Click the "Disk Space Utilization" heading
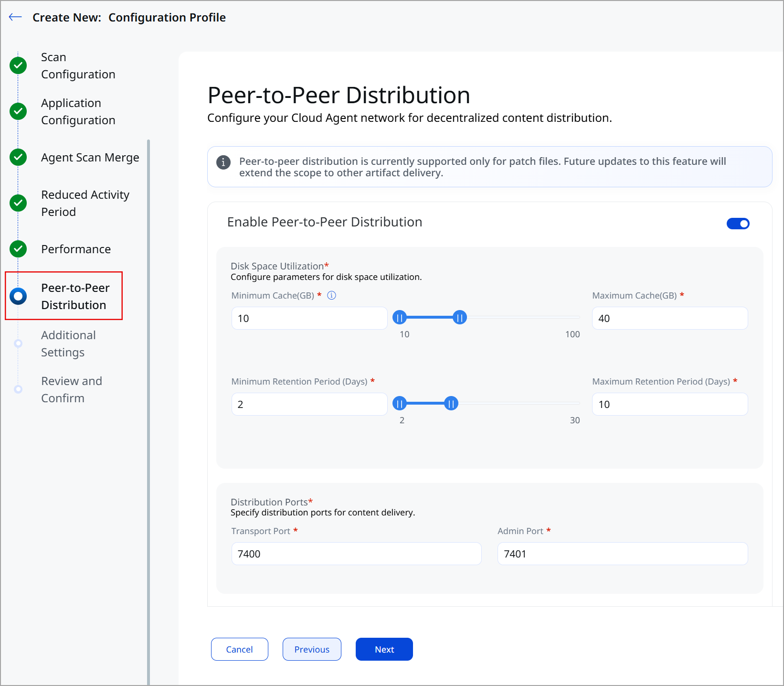This screenshot has height=686, width=784. coord(277,266)
